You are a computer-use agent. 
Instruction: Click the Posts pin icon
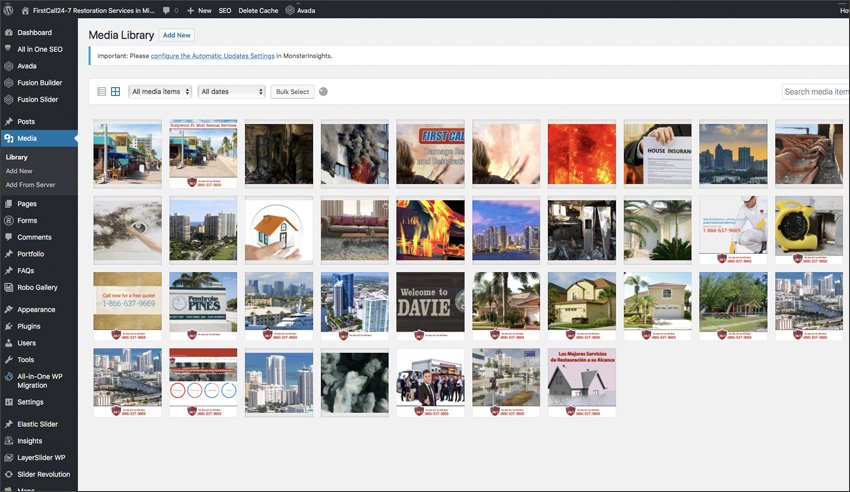(9, 121)
